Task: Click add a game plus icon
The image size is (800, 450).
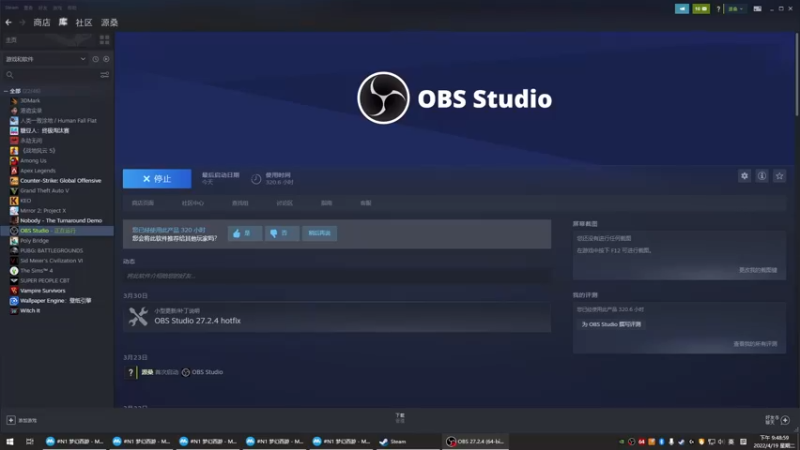Action: click(11, 420)
